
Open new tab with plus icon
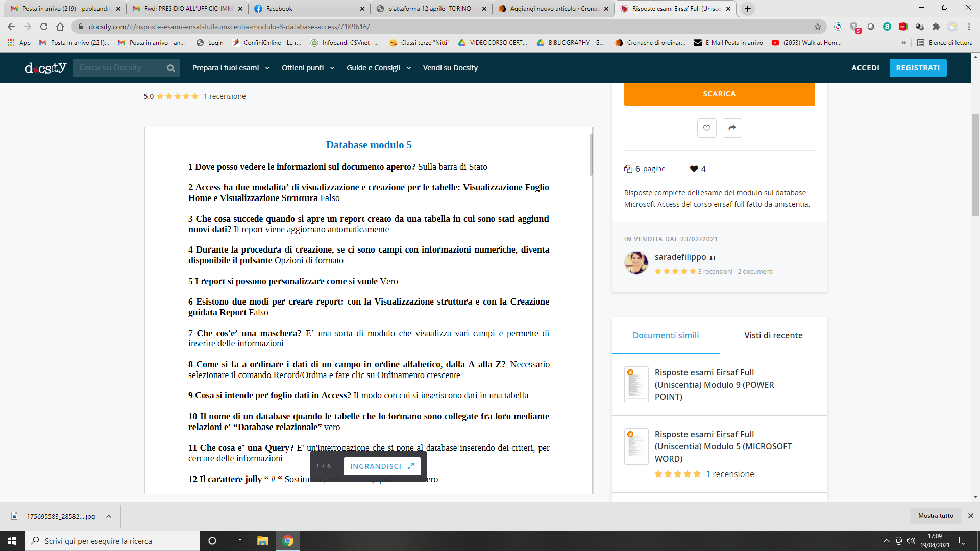(x=747, y=9)
